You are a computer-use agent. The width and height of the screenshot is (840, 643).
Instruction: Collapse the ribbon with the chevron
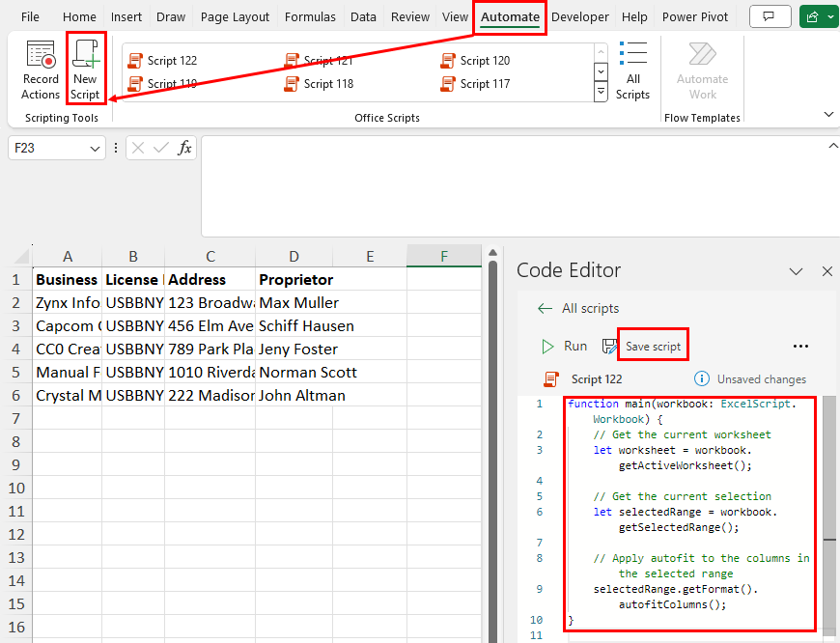(x=828, y=114)
